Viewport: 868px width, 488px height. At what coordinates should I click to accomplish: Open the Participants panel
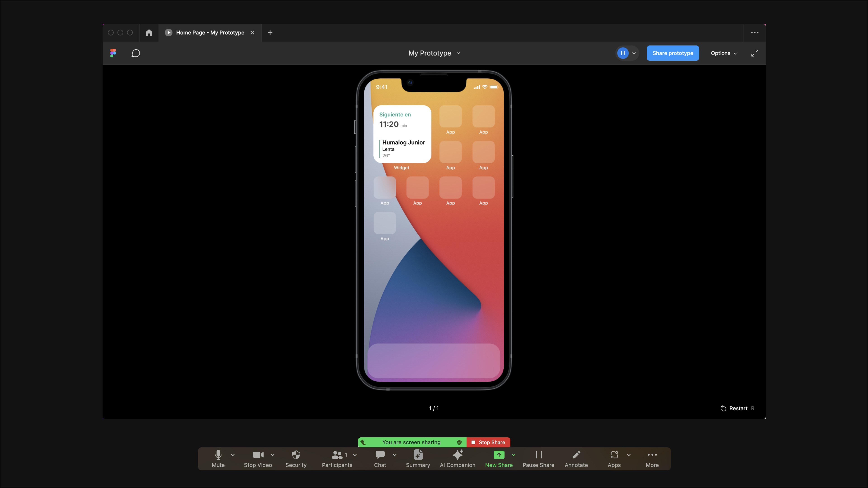(x=337, y=459)
